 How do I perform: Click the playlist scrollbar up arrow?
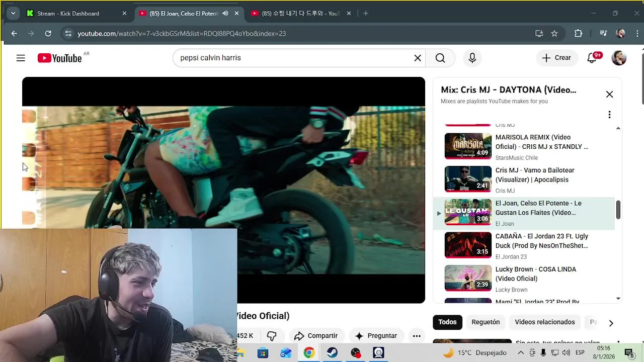point(618,128)
